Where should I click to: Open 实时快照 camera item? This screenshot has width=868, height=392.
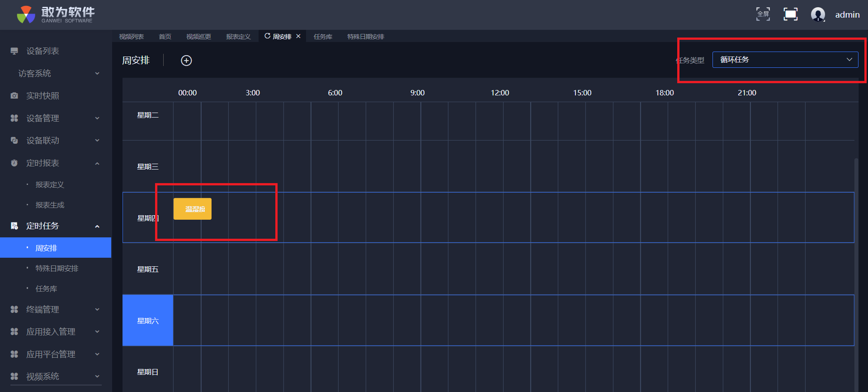pyautogui.click(x=42, y=96)
